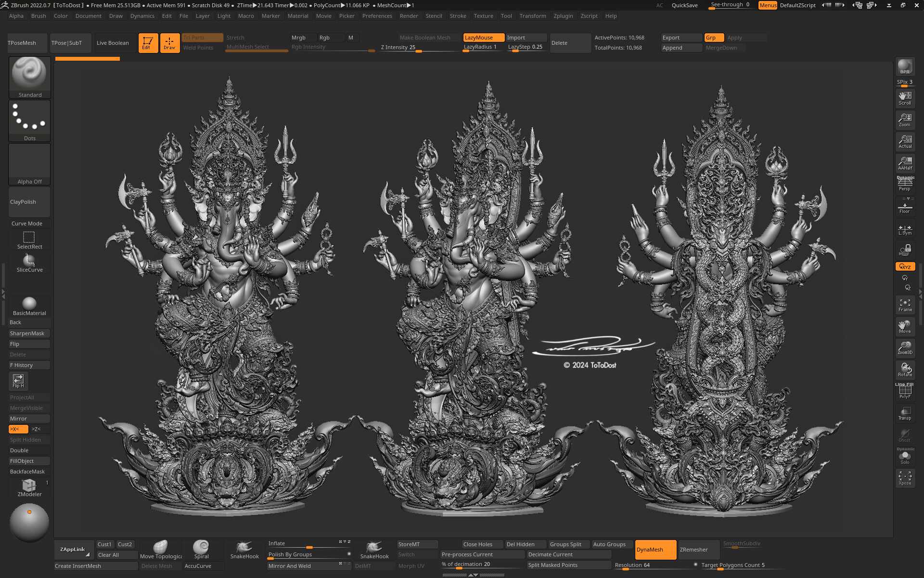This screenshot has width=924, height=578.
Task: Click the AAHalf icon
Action: tap(905, 163)
